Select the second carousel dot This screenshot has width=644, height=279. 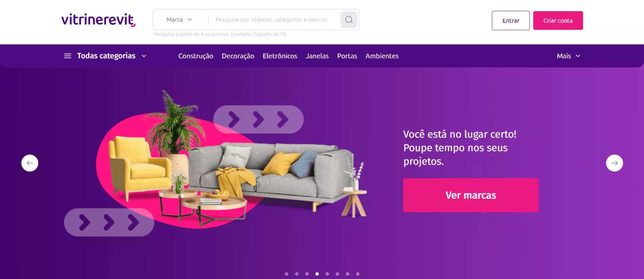[x=297, y=274]
